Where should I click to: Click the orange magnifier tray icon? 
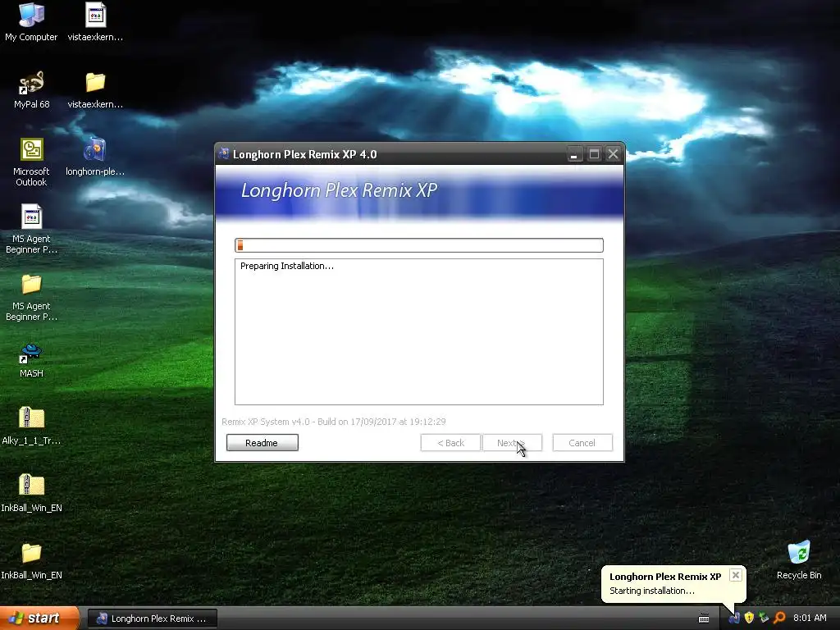click(779, 618)
